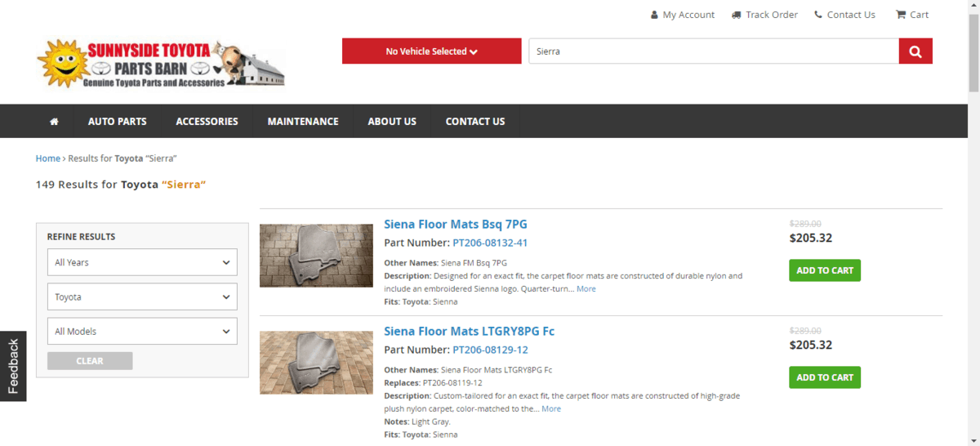The height and width of the screenshot is (446, 980).
Task: Expand More for Bsq 7PG description
Action: coord(586,289)
